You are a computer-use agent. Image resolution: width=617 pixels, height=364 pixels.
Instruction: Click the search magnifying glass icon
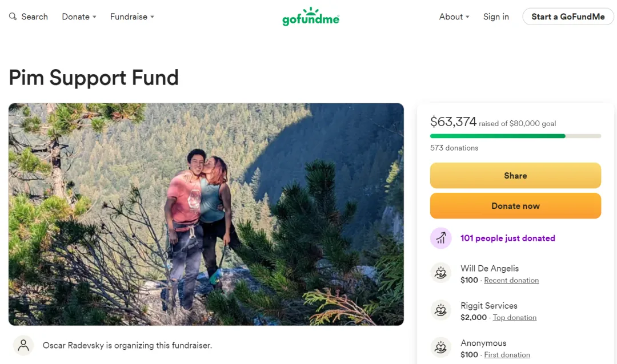point(13,17)
